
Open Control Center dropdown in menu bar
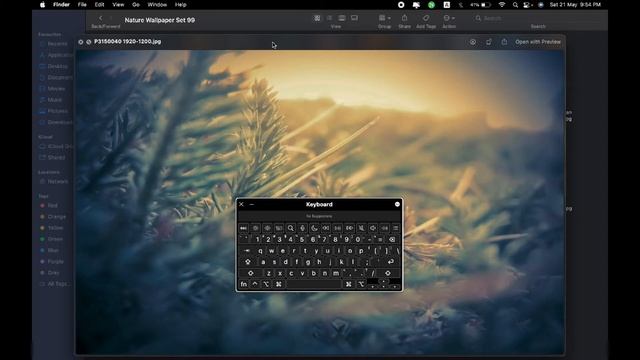pos(528,5)
